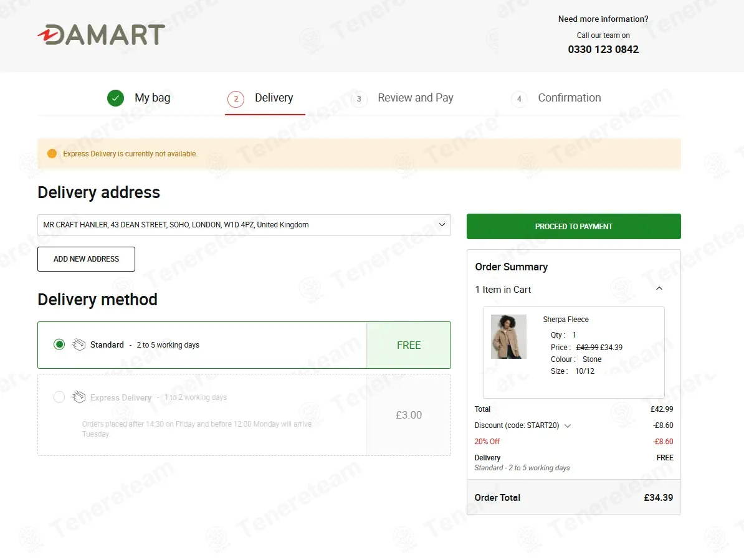Open the Delivery step tab
744x560 pixels.
274,98
